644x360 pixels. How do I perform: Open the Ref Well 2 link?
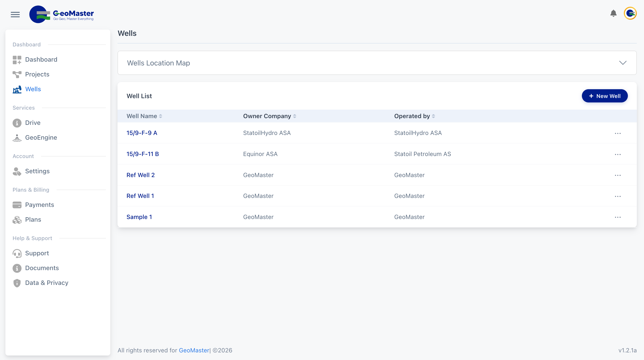(x=141, y=175)
